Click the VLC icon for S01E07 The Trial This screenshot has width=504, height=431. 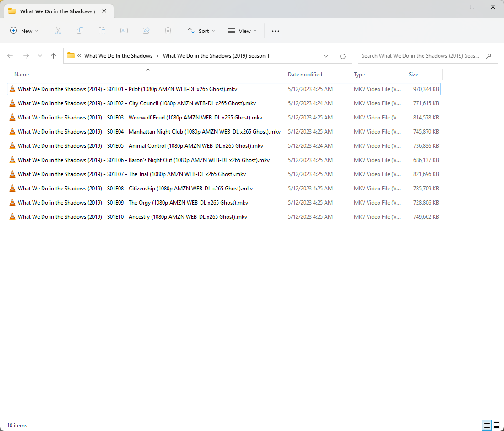point(12,174)
